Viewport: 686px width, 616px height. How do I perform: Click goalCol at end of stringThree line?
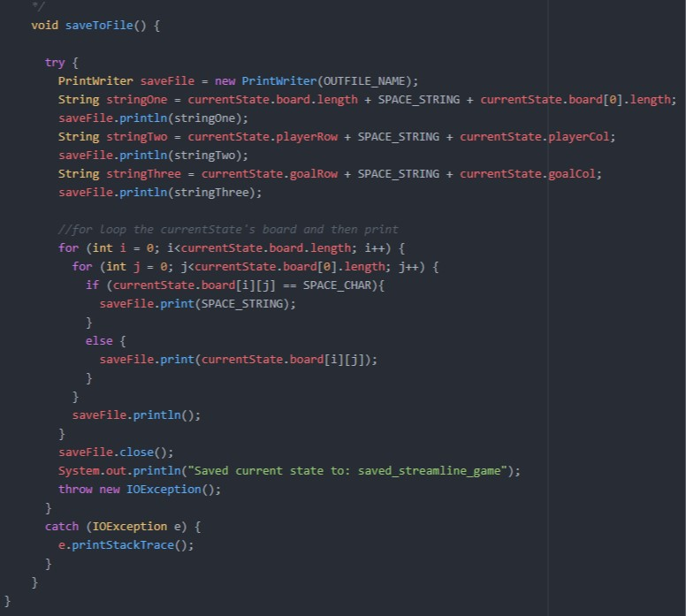(x=572, y=174)
